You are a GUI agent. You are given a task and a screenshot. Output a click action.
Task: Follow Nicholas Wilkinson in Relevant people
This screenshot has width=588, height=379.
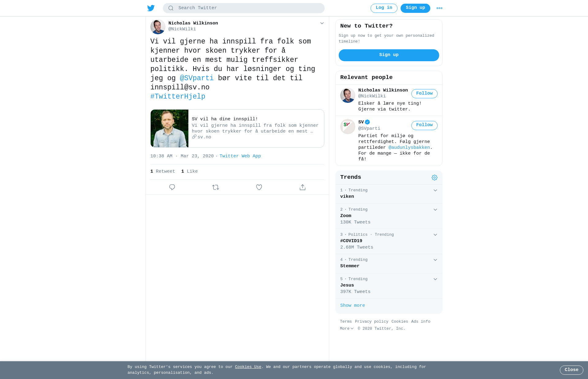click(424, 94)
